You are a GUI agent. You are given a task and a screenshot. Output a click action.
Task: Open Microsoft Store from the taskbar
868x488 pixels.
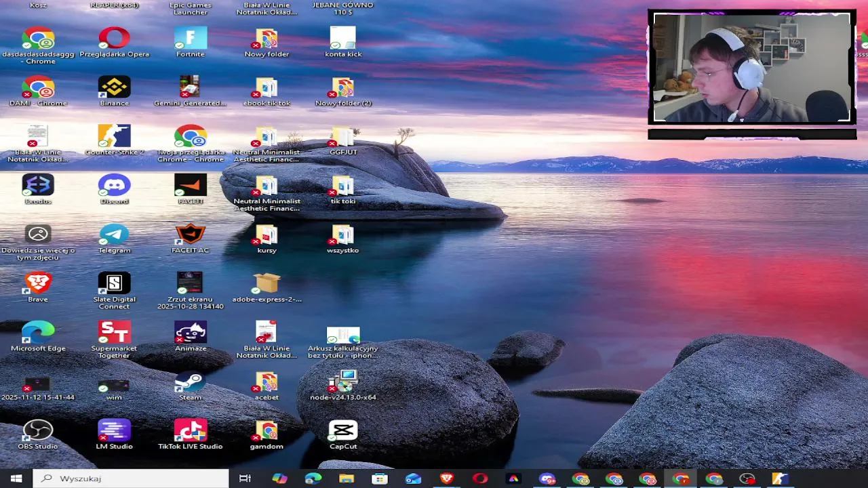(x=380, y=479)
